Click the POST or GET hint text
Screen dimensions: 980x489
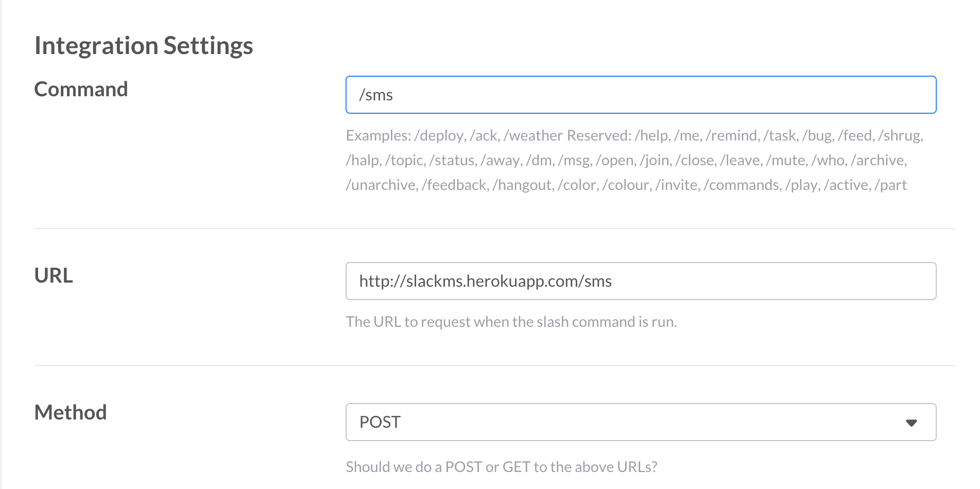click(502, 467)
